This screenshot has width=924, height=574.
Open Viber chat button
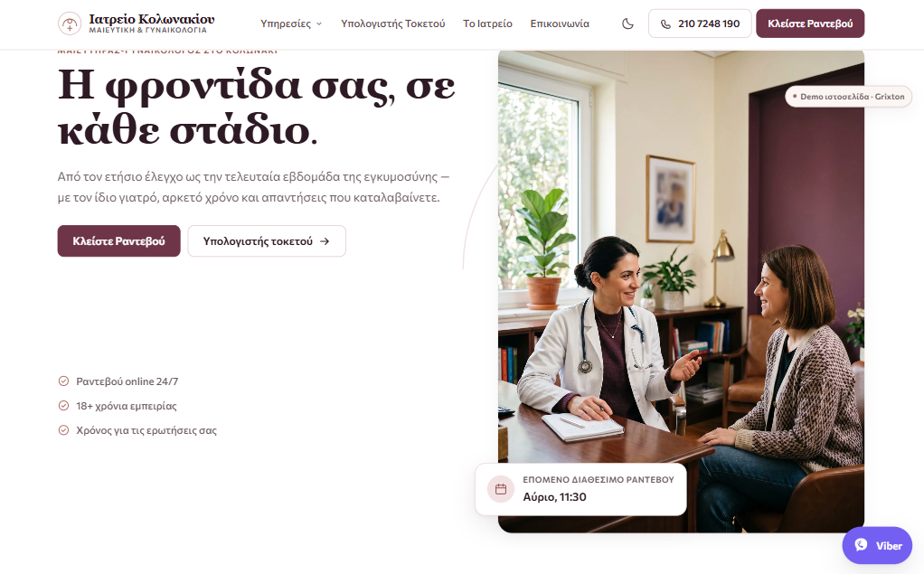877,545
